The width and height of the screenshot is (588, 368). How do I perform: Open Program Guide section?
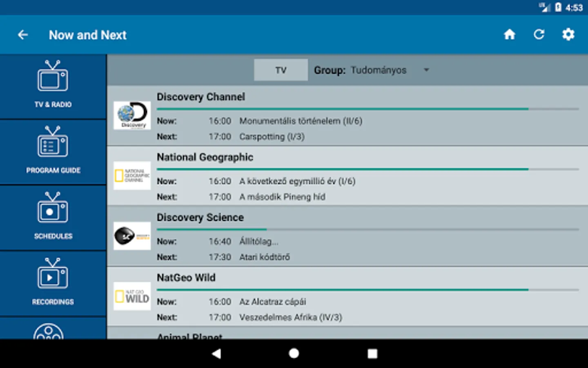pyautogui.click(x=53, y=153)
